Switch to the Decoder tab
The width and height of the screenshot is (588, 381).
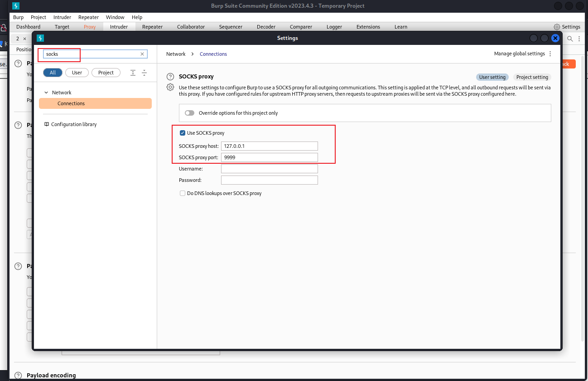[266, 27]
